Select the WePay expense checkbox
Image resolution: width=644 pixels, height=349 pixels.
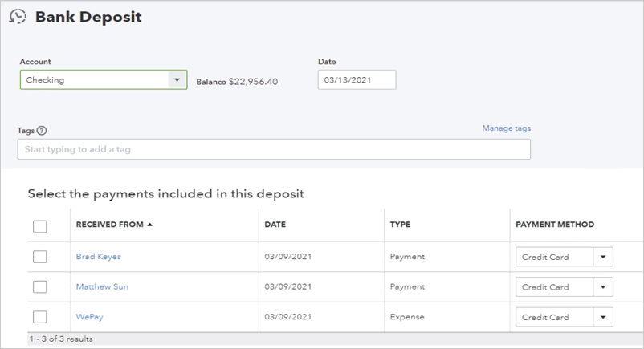click(39, 317)
